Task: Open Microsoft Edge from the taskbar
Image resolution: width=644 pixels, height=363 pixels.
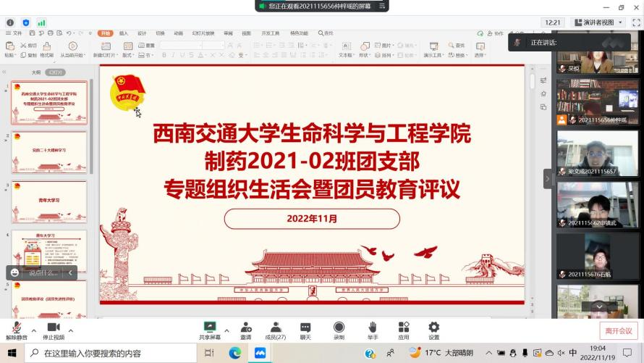Action: click(234, 353)
